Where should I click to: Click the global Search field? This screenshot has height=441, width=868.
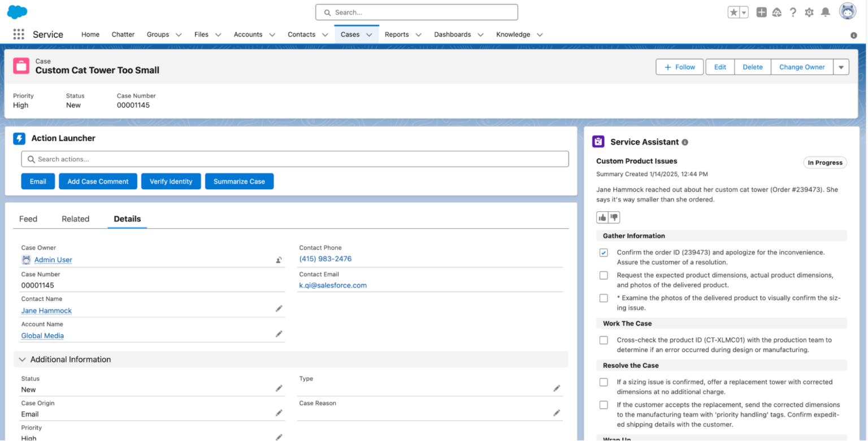tap(417, 12)
